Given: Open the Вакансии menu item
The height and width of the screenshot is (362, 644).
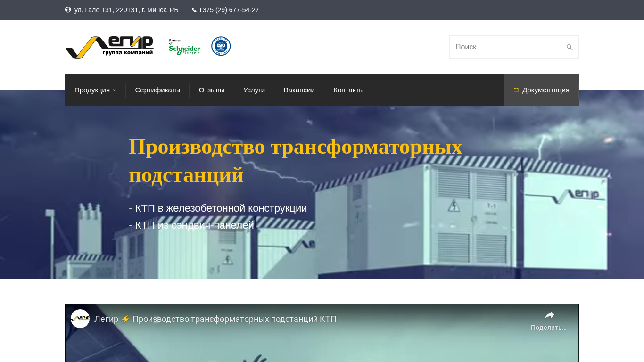Looking at the screenshot, I should tap(299, 90).
